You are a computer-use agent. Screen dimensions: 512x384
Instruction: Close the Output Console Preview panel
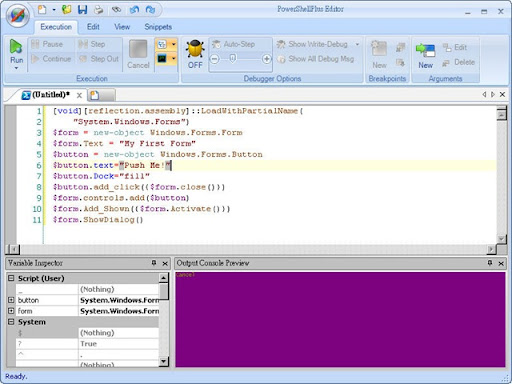tap(501, 263)
